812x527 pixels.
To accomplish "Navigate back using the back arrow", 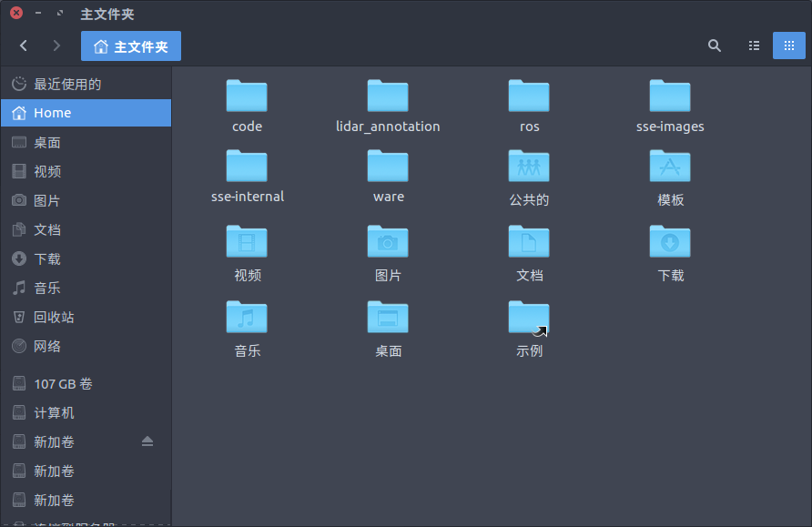I will click(x=23, y=45).
